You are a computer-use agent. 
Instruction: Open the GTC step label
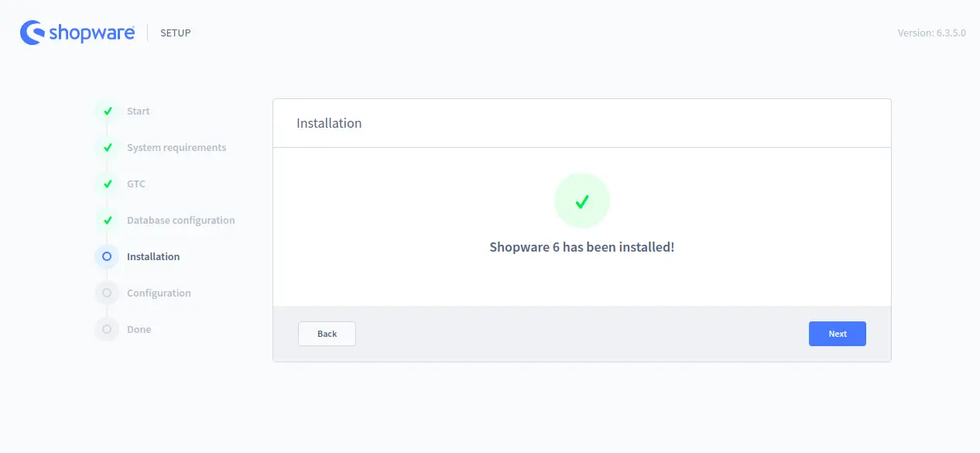(x=136, y=184)
